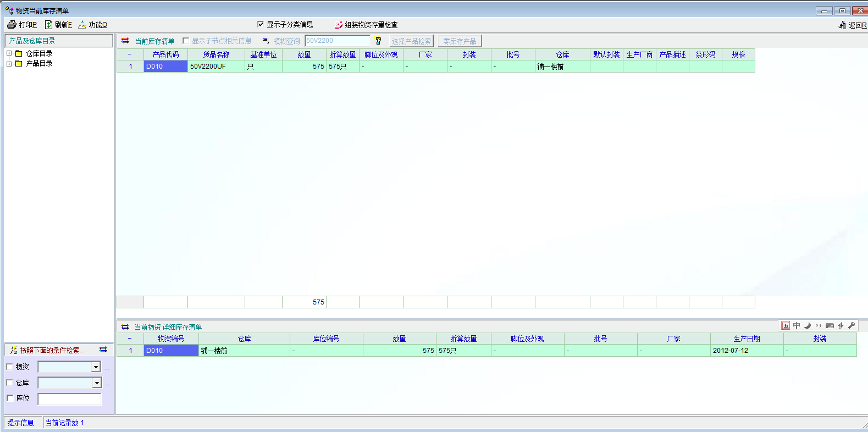Image resolution: width=868 pixels, height=432 pixels.
Task: Click the 刷新 refresh icon
Action: click(48, 25)
